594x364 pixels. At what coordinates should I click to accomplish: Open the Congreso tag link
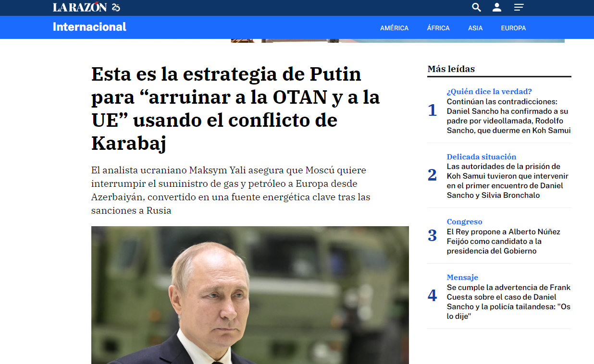(464, 221)
